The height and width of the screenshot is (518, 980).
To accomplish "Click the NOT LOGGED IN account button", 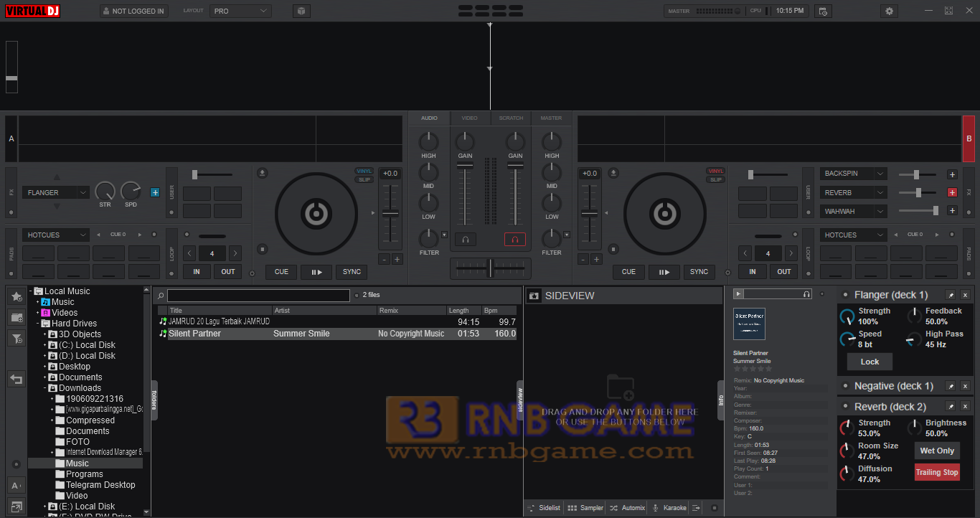I will point(134,11).
